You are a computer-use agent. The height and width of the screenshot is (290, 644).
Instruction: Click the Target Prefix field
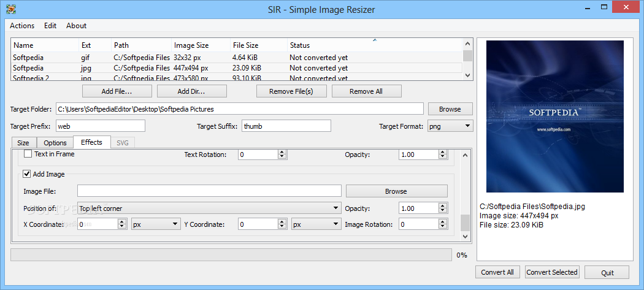pyautogui.click(x=101, y=126)
